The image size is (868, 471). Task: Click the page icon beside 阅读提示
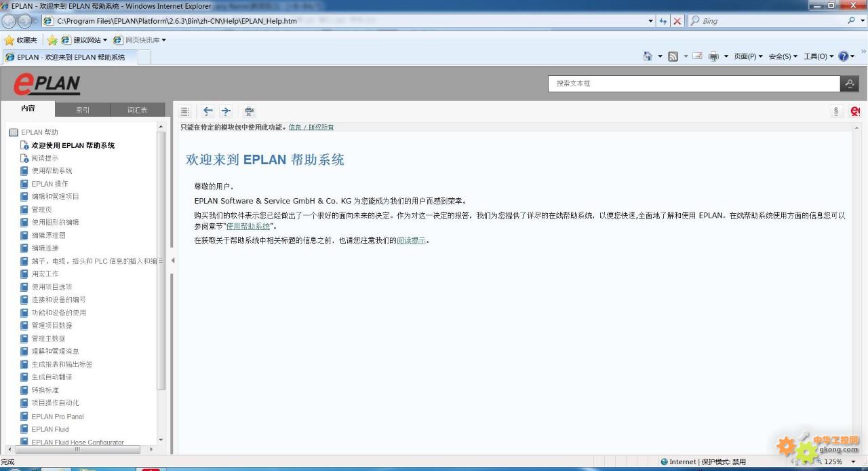tap(24, 158)
